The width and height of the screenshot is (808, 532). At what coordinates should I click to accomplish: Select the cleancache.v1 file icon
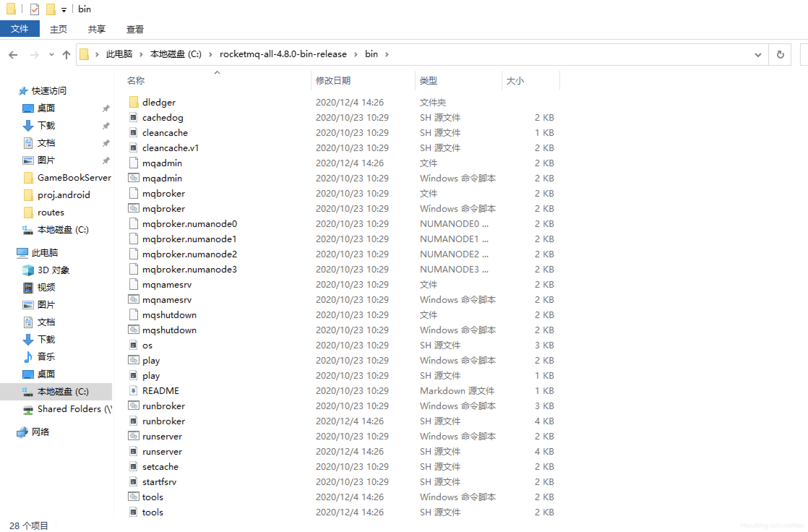[x=134, y=148]
